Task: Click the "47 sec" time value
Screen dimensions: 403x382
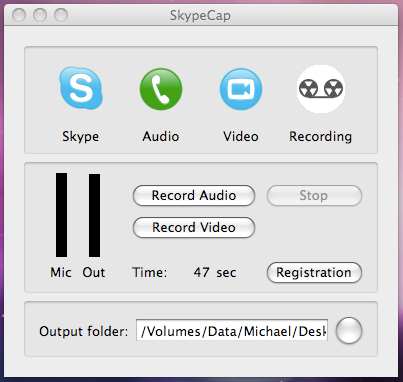Action: [215, 272]
